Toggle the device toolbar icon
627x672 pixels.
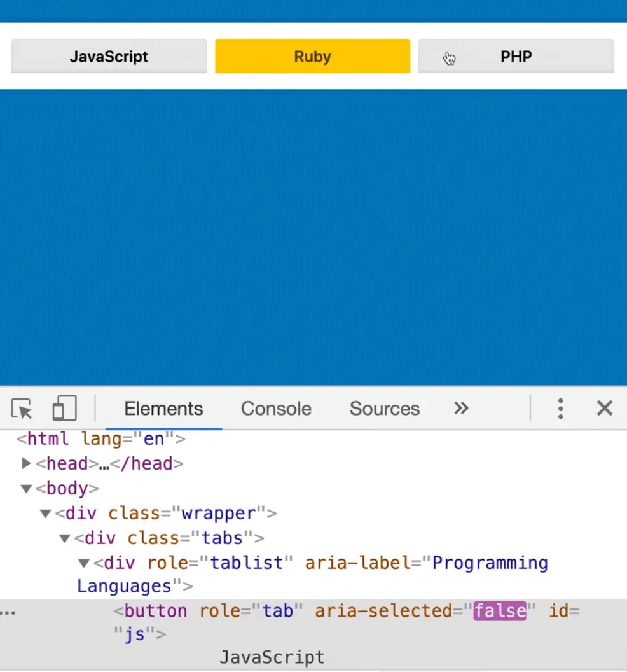pos(64,409)
